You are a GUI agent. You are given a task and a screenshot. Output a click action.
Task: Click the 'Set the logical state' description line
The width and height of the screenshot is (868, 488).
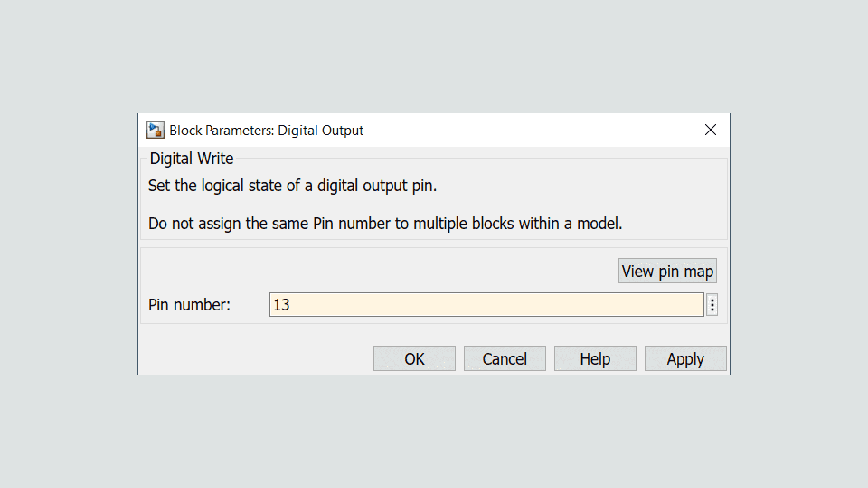pos(292,186)
